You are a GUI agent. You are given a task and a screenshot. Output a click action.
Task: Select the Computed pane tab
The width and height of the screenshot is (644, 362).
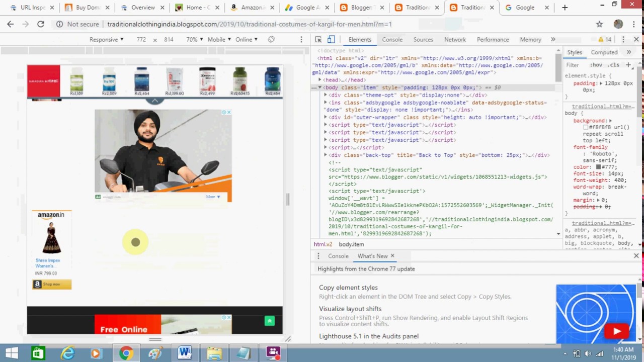(604, 52)
